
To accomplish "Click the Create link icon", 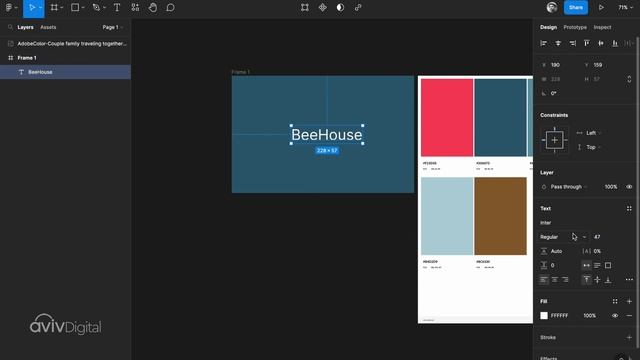I will 358,7.
